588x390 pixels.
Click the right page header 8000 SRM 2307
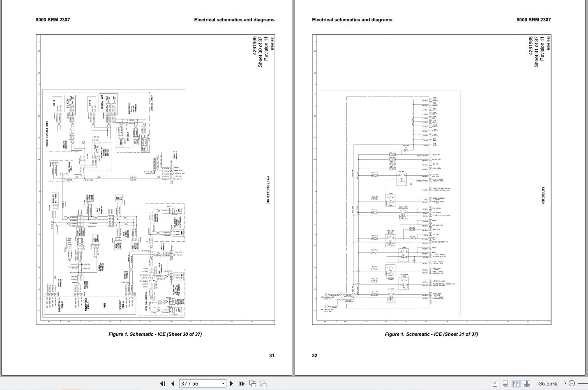point(534,20)
